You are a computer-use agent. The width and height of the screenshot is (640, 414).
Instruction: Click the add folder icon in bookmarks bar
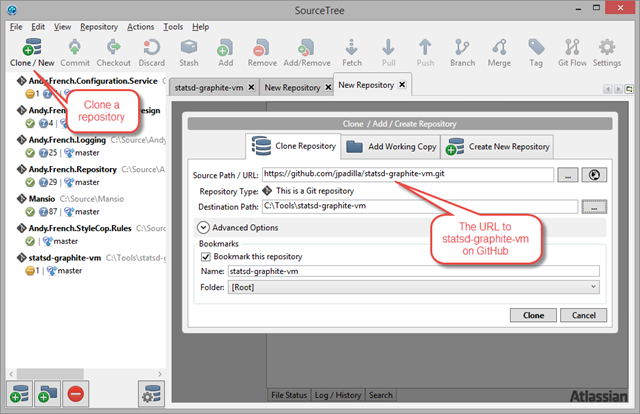pos(47,394)
